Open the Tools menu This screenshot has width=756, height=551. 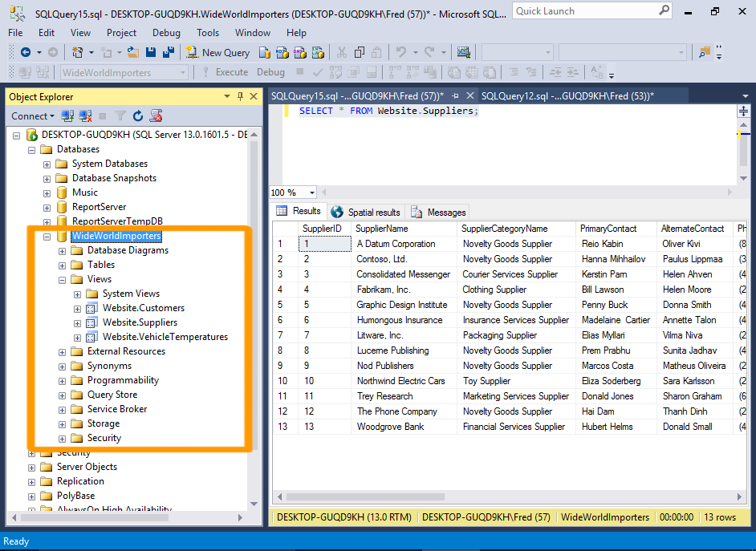tap(208, 33)
